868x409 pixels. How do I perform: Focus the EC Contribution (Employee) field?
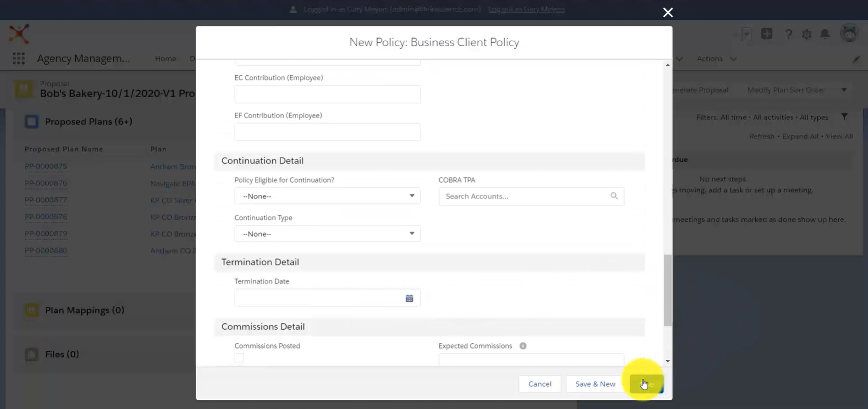pyautogui.click(x=327, y=94)
